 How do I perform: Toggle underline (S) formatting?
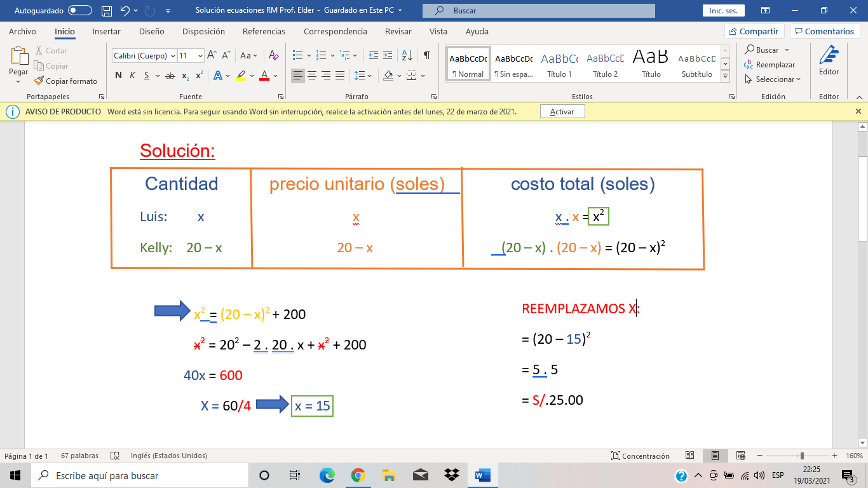tap(147, 76)
